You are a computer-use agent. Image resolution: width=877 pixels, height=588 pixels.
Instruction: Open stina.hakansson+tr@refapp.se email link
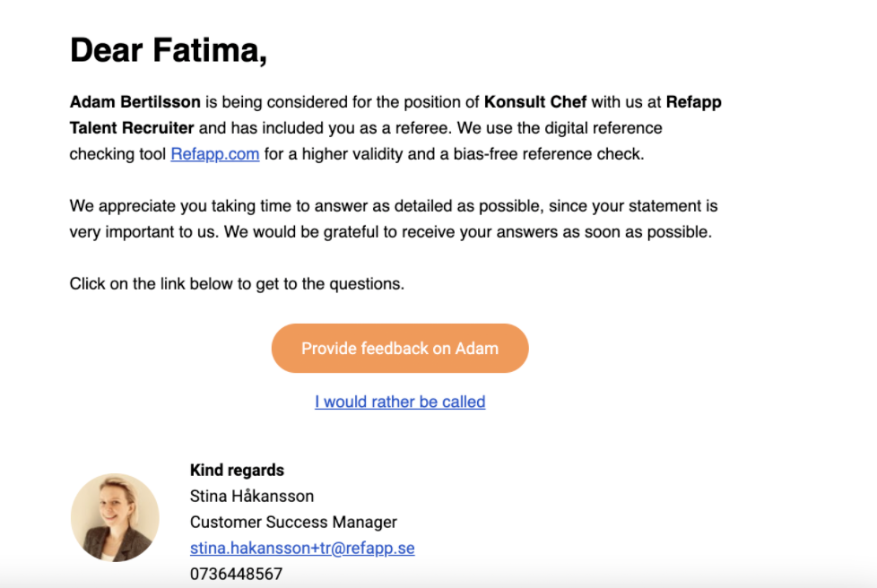302,548
